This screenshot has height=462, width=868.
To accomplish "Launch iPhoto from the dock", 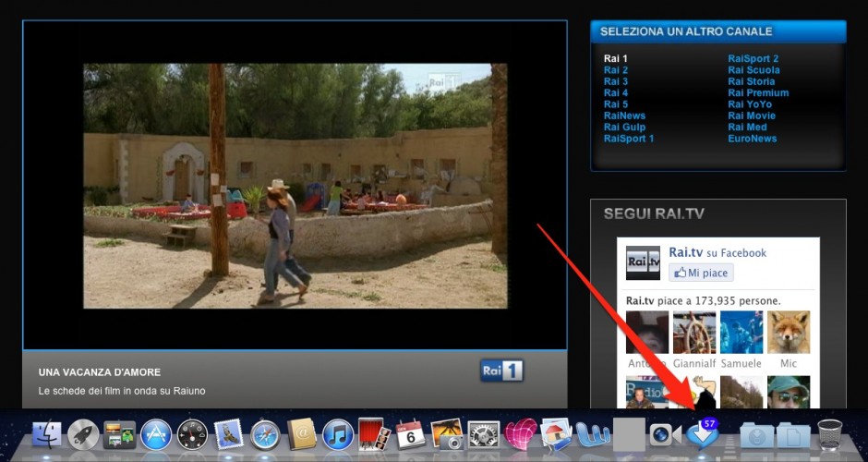I will pos(447,433).
